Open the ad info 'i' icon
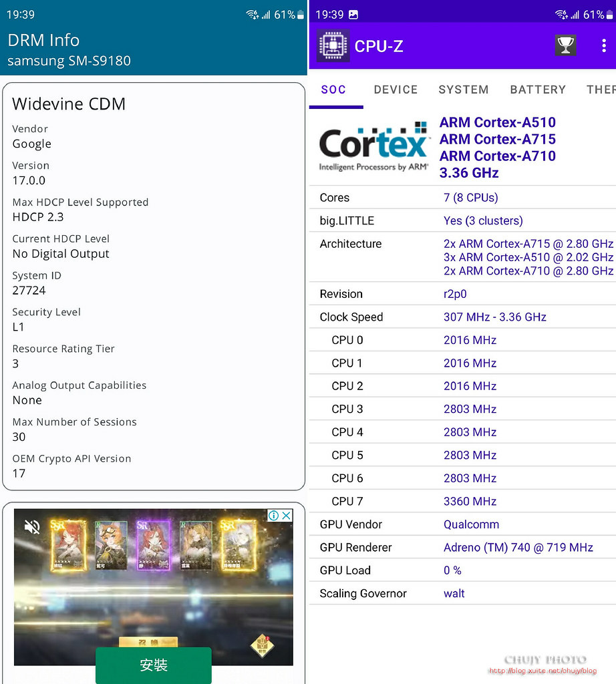The height and width of the screenshot is (684, 616). [273, 516]
